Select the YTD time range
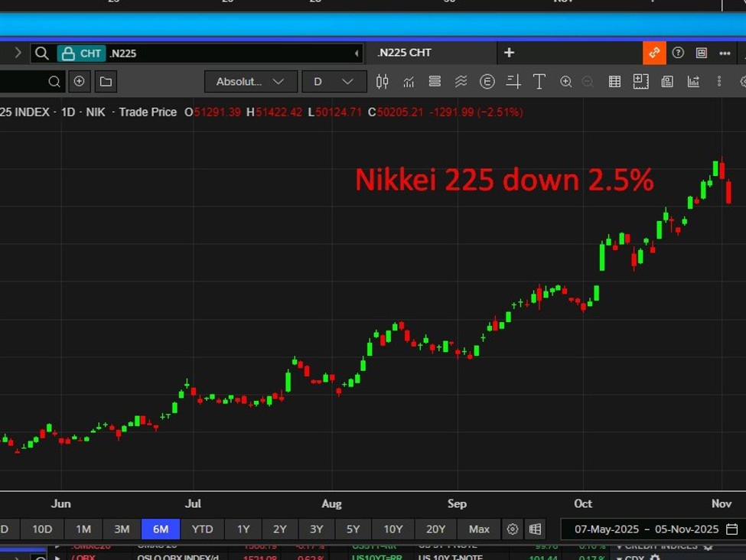The height and width of the screenshot is (560, 746). (202, 529)
